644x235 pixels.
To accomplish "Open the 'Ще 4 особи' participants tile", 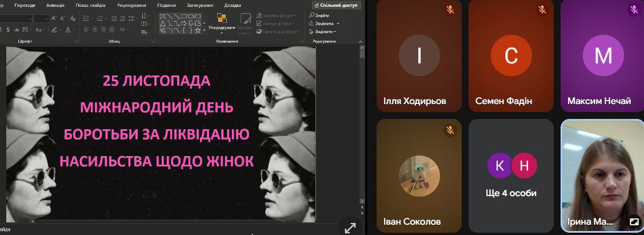I will [511, 176].
